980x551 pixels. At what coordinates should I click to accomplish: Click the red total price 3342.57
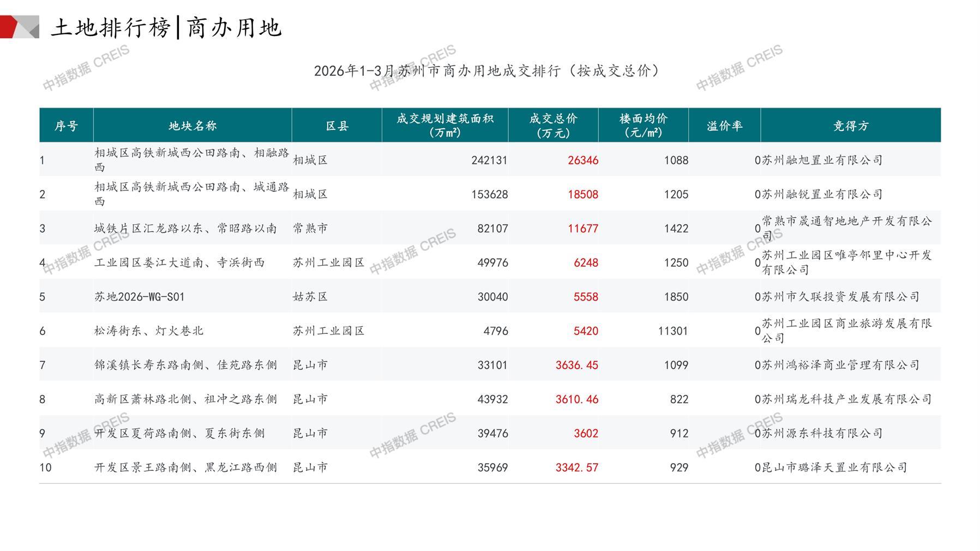tap(576, 468)
